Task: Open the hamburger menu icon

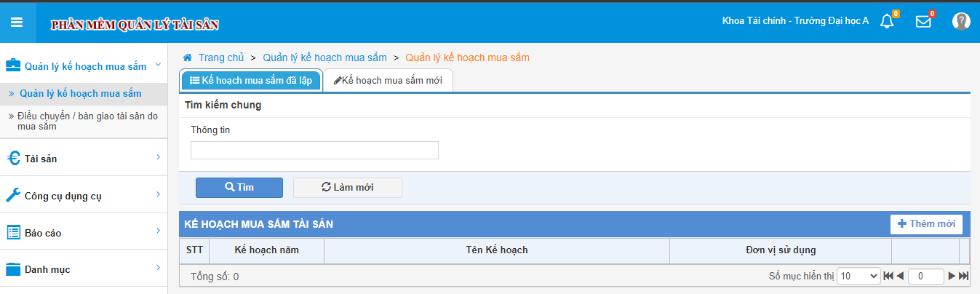Action: pyautogui.click(x=17, y=23)
